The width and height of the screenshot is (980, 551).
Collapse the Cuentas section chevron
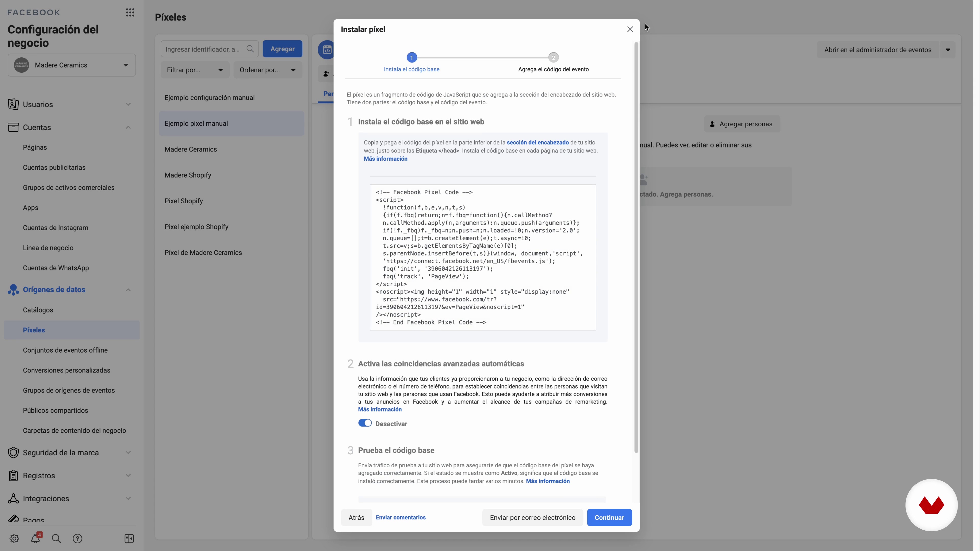[x=128, y=127]
